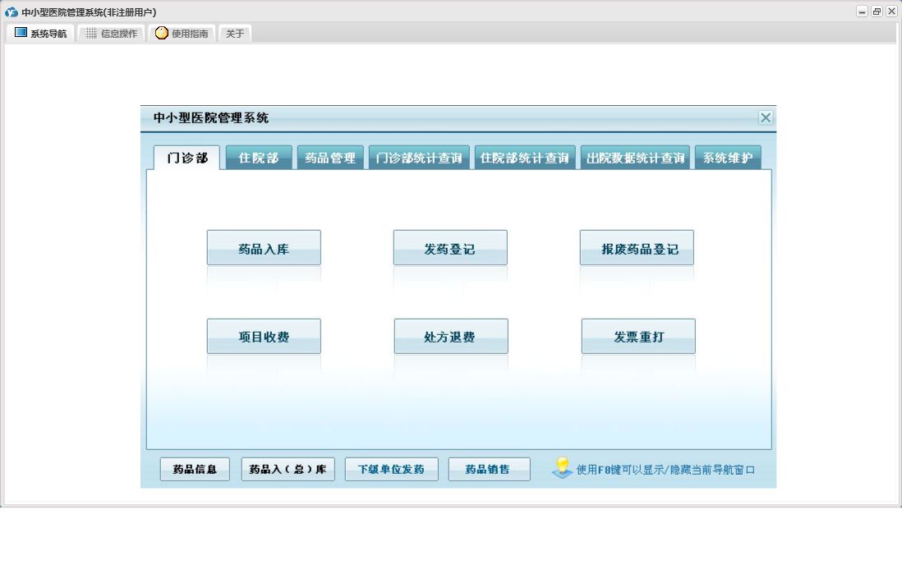This screenshot has height=588, width=902.
Task: Open 药品信息 from the bottom bar
Action: [195, 470]
